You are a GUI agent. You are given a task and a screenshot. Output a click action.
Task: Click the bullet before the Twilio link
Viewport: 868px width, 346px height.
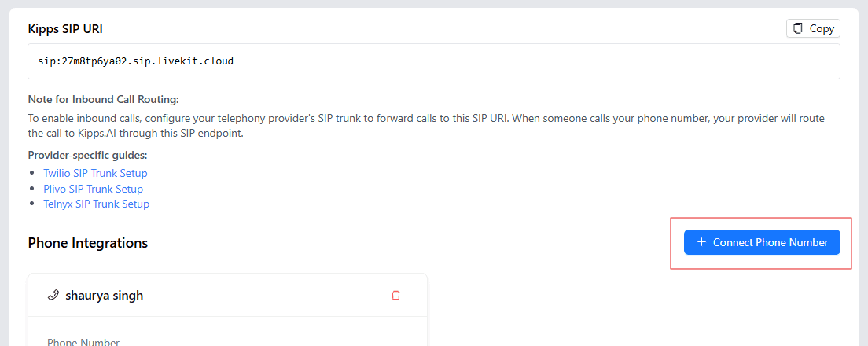(x=32, y=173)
